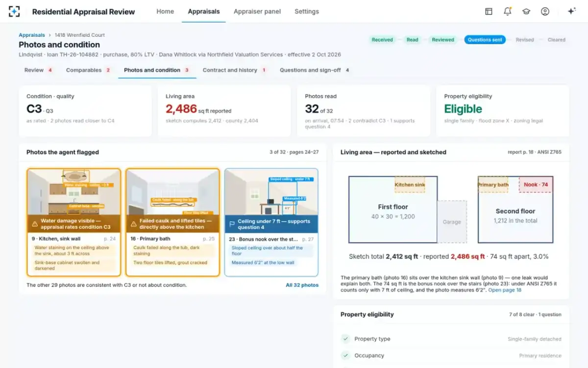The height and width of the screenshot is (368, 588).
Task: Click the warning icon on Water damage banner
Action: pos(35,224)
